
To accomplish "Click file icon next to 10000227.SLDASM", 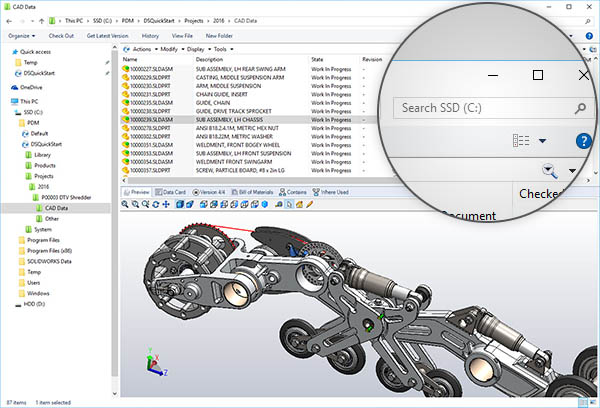I will coord(125,69).
